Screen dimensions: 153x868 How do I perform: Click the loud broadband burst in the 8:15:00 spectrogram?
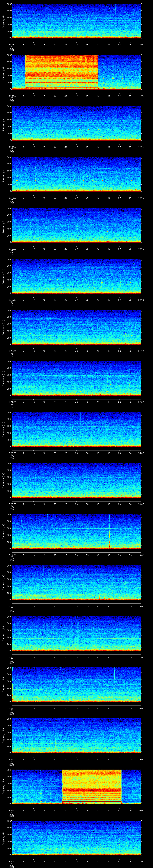[62, 72]
